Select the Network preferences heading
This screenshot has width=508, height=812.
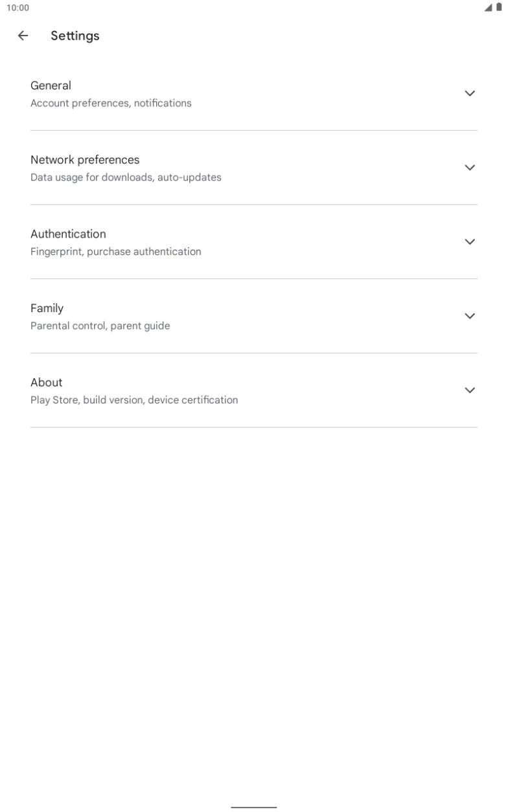pyautogui.click(x=85, y=160)
